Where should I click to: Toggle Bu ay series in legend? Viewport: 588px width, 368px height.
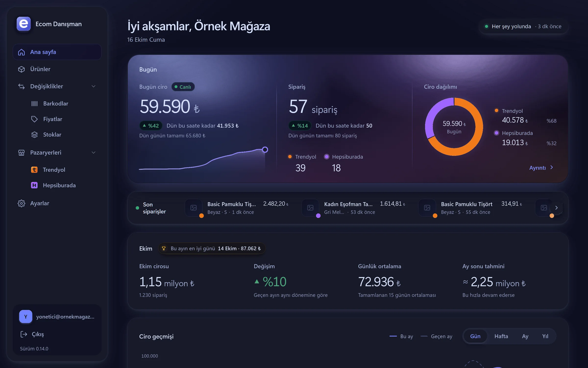(x=401, y=336)
